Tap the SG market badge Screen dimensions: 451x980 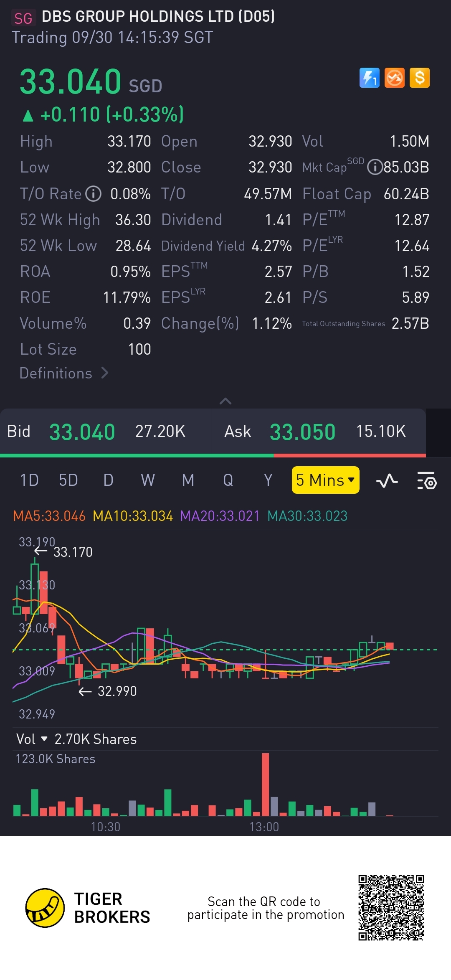23,18
